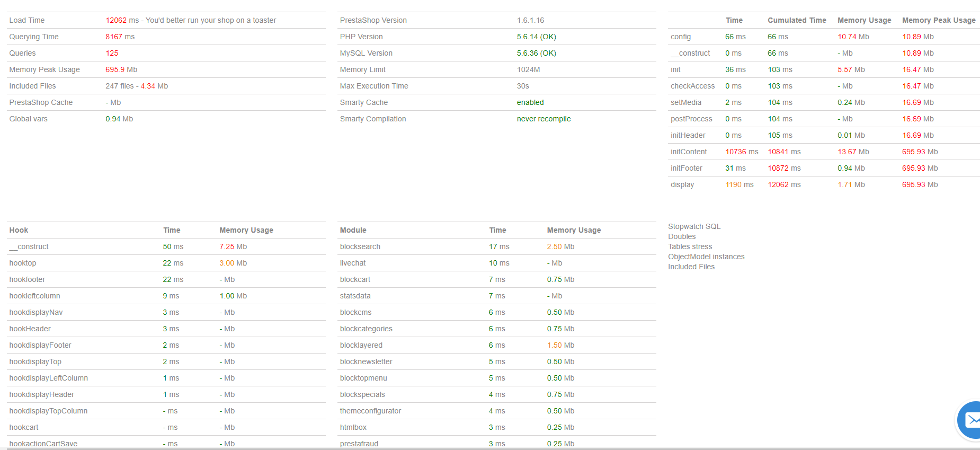Select the hookHeader row label

click(x=30, y=329)
